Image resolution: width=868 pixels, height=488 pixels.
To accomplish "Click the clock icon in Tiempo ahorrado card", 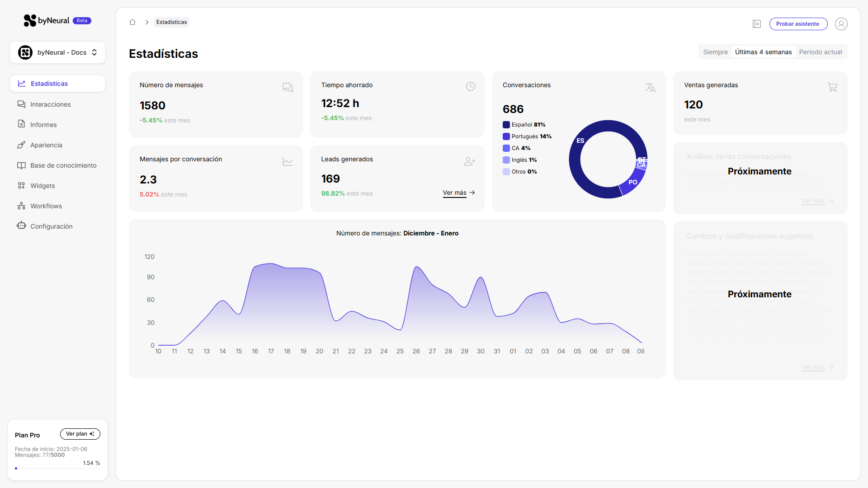I will [470, 86].
